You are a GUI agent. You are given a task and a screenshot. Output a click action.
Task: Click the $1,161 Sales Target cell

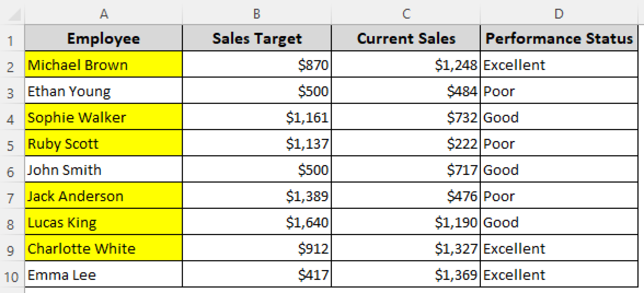(256, 117)
